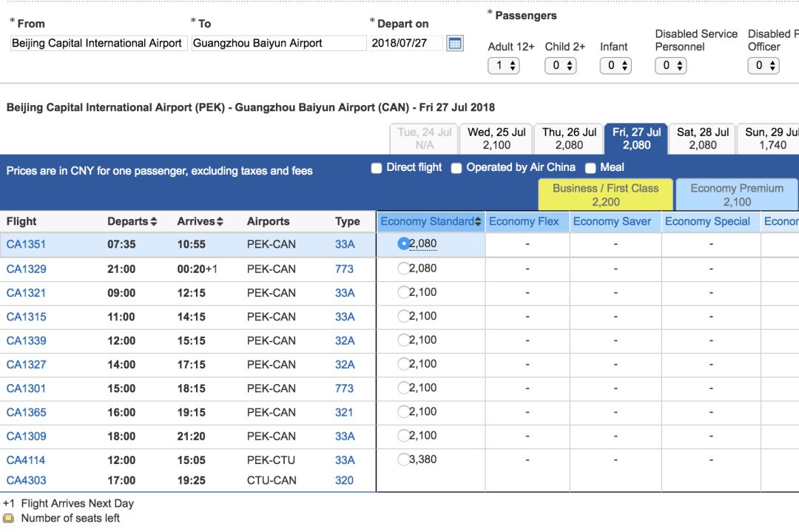Tick the Meal filter checkbox
This screenshot has height=532, width=799.
pyautogui.click(x=590, y=168)
